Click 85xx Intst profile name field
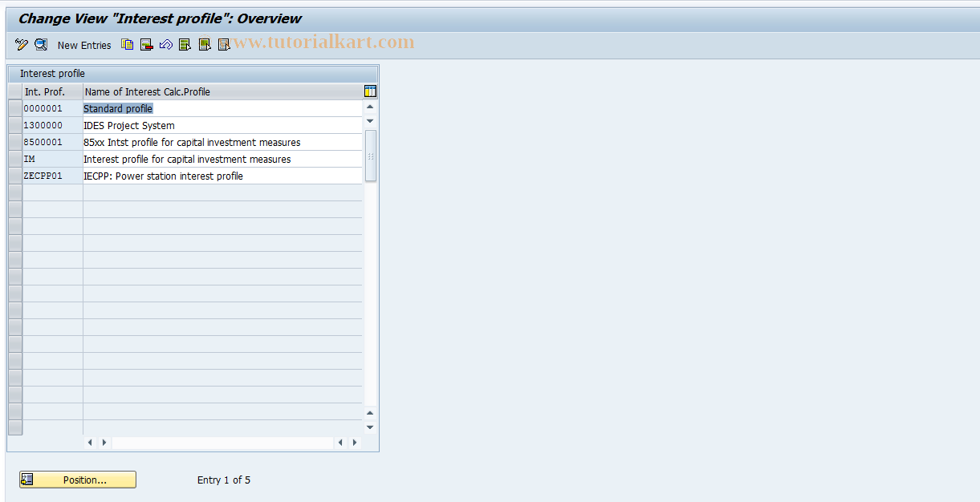 click(x=223, y=142)
